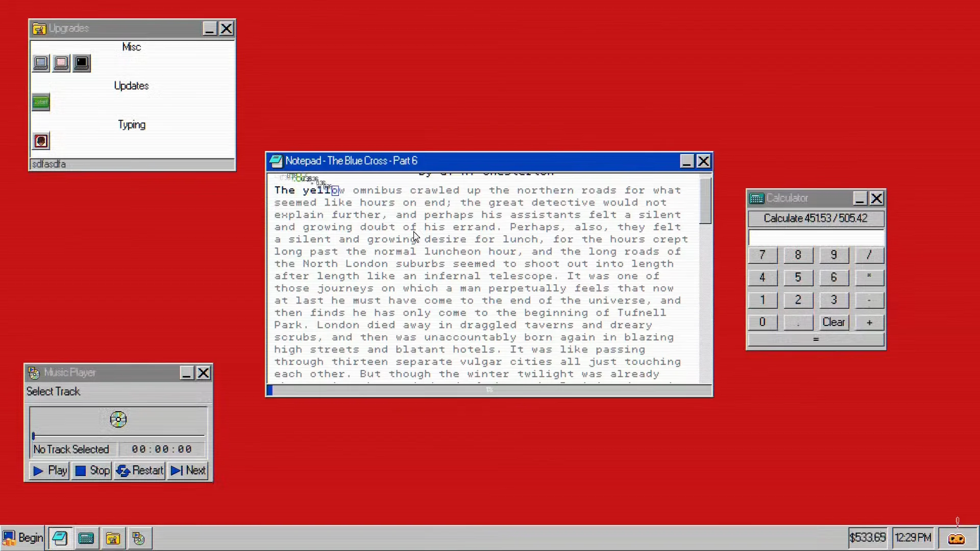The image size is (980, 551).
Task: Click the Select Track label
Action: (x=53, y=392)
